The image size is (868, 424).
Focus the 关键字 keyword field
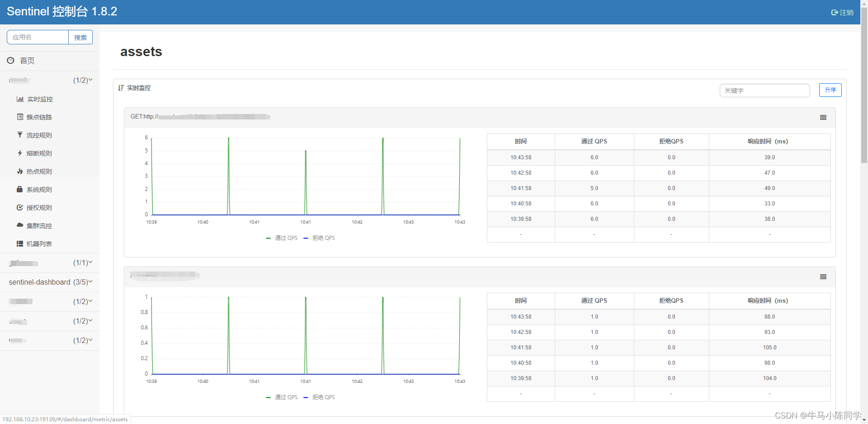tap(764, 91)
